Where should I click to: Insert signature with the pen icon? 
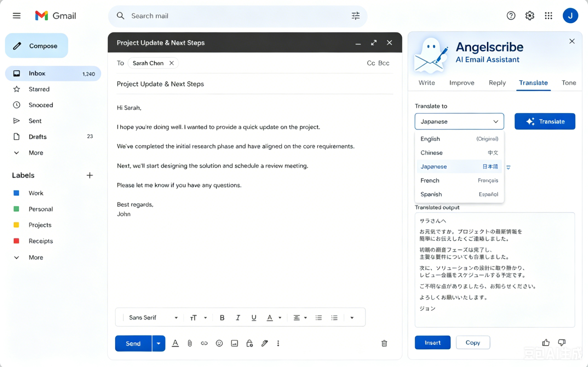point(264,343)
